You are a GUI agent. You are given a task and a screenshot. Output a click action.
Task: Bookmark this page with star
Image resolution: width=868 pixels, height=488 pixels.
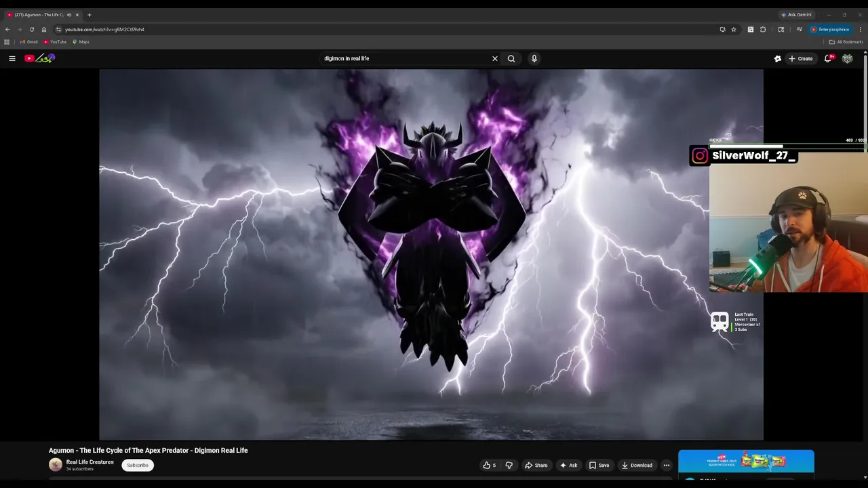coord(734,29)
